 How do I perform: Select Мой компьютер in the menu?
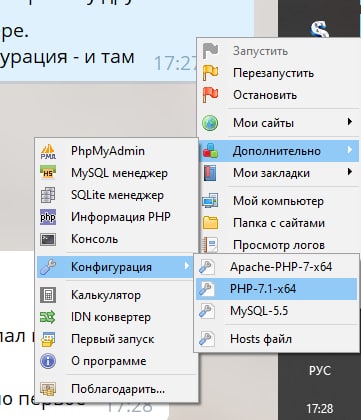click(x=279, y=201)
